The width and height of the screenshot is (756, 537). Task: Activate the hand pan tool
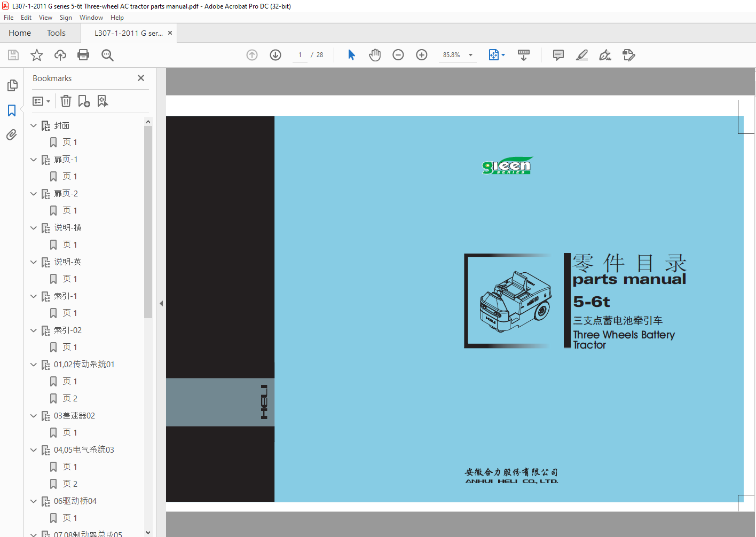click(375, 55)
